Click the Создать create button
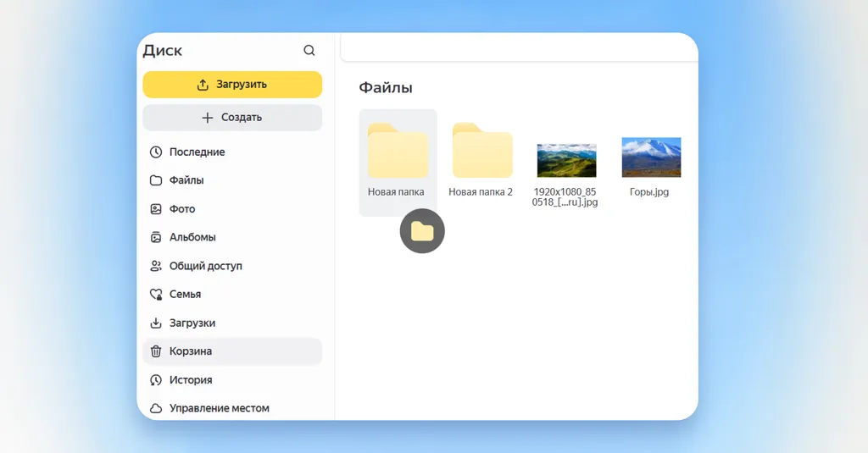The image size is (868, 453). [232, 117]
